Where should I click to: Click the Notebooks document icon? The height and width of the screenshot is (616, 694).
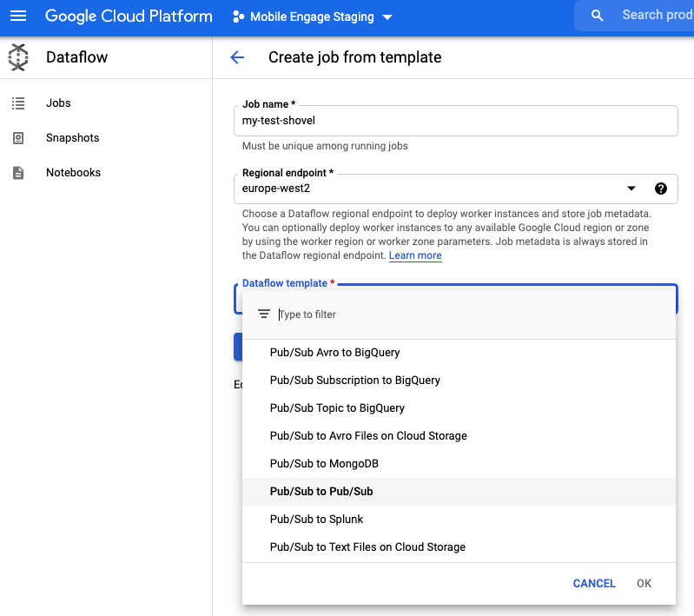18,173
